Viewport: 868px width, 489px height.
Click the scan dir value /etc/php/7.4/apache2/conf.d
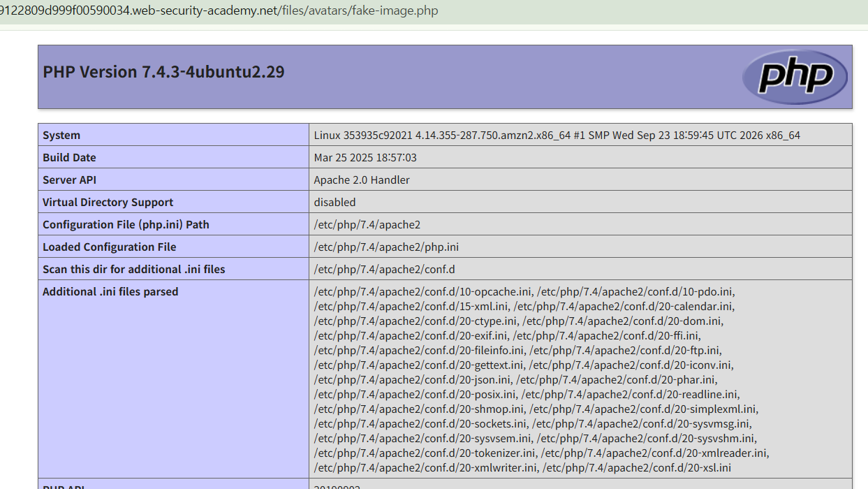tap(385, 269)
